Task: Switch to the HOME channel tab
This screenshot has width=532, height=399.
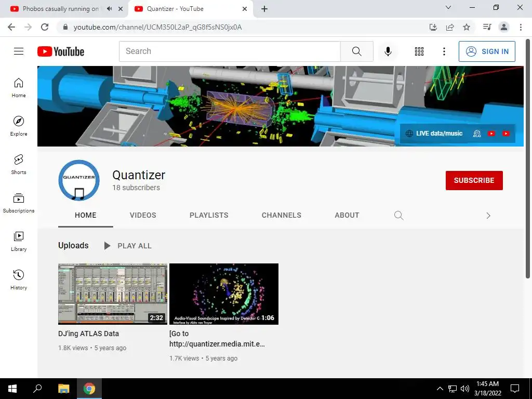Action: click(86, 215)
